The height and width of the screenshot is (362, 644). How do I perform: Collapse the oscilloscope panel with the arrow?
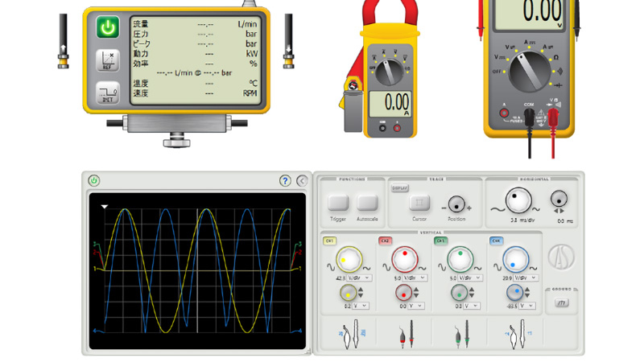click(302, 181)
